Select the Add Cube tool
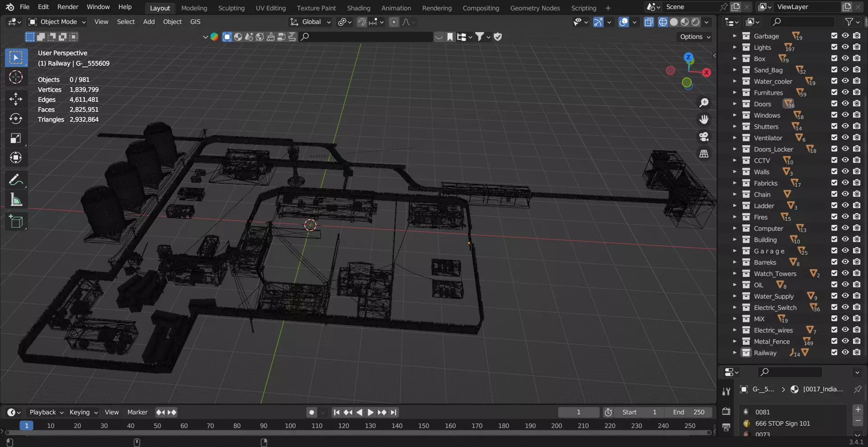868x447 pixels. pos(16,222)
